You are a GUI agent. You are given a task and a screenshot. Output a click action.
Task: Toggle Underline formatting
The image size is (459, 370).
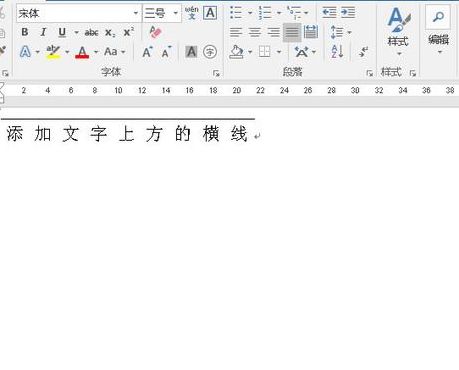[62, 32]
